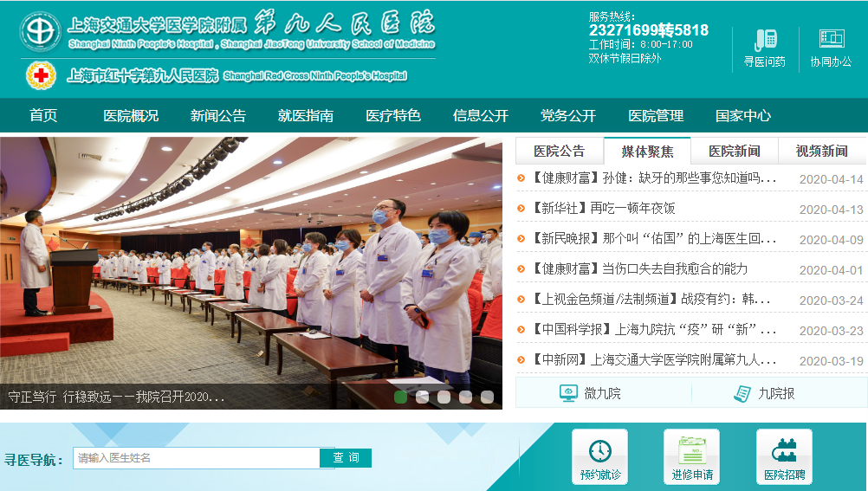Select fifth slideshow indicator dot
Image resolution: width=868 pixels, height=491 pixels.
(487, 397)
